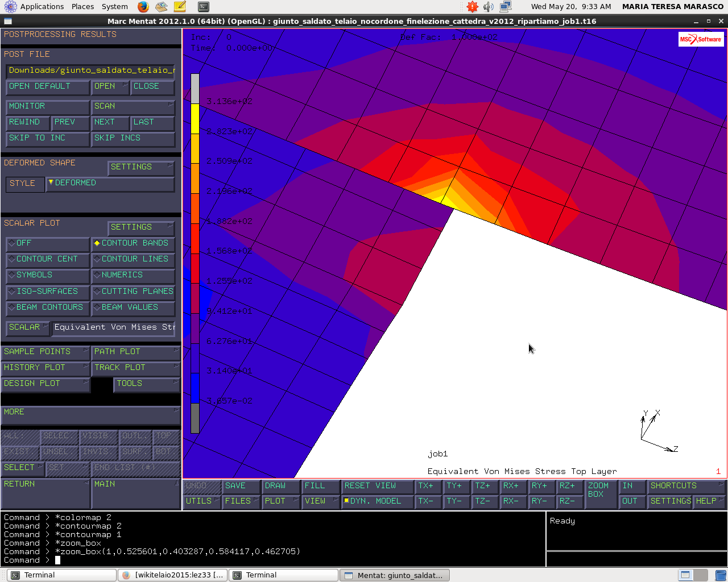This screenshot has height=582, width=728.
Task: Expand the SCALAR quantity selector
Action: coord(27,328)
